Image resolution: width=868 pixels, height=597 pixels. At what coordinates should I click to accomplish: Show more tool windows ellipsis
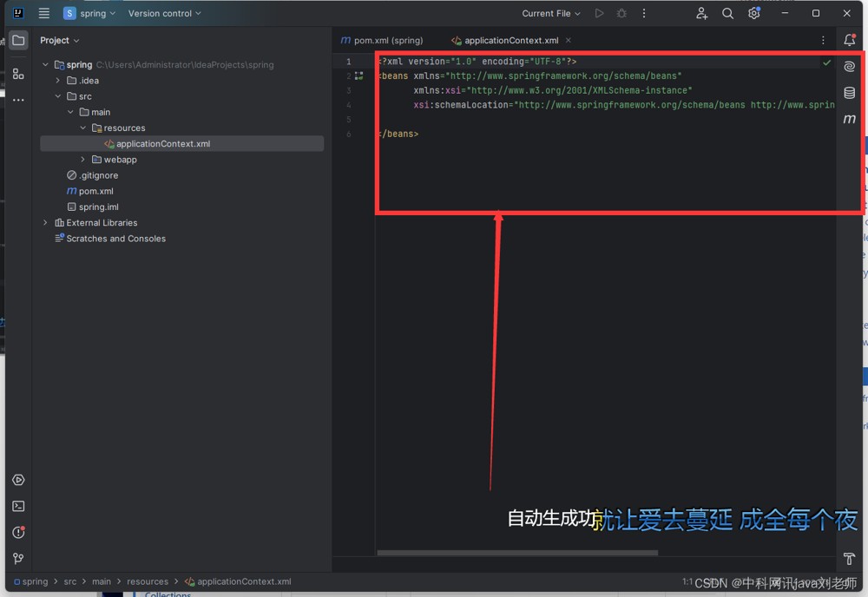pos(18,100)
